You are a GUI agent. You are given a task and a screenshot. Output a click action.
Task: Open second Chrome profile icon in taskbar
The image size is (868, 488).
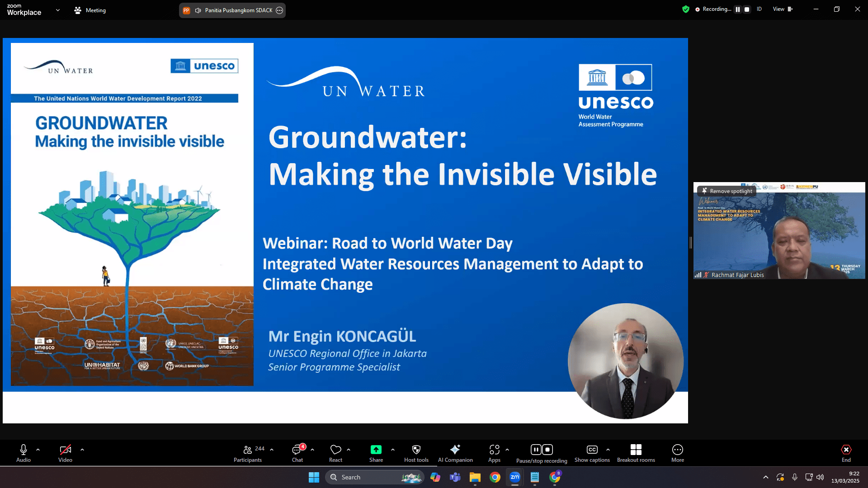(555, 477)
